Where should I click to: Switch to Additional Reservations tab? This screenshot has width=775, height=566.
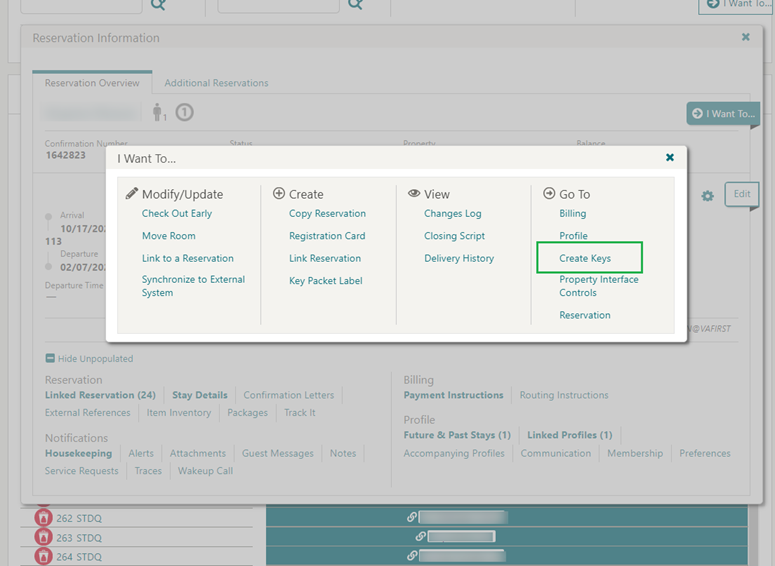tap(216, 83)
